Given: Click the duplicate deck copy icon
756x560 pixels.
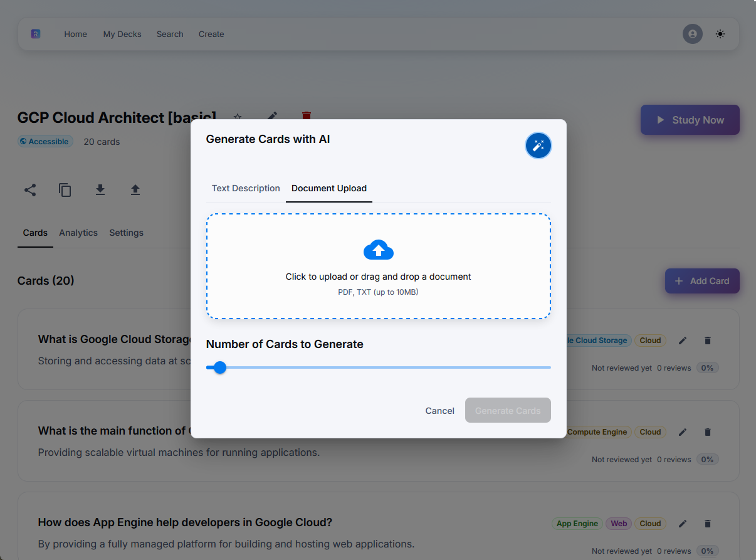Looking at the screenshot, I should click(65, 190).
